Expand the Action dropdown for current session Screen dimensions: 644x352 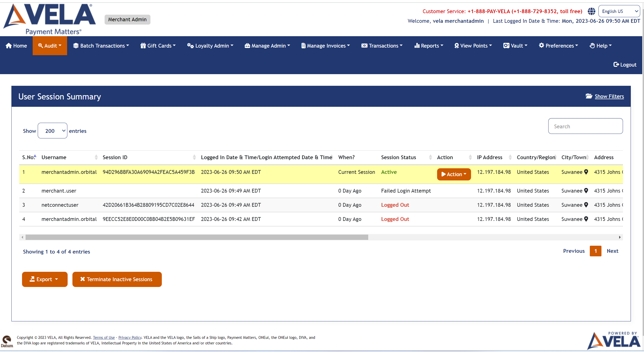454,174
